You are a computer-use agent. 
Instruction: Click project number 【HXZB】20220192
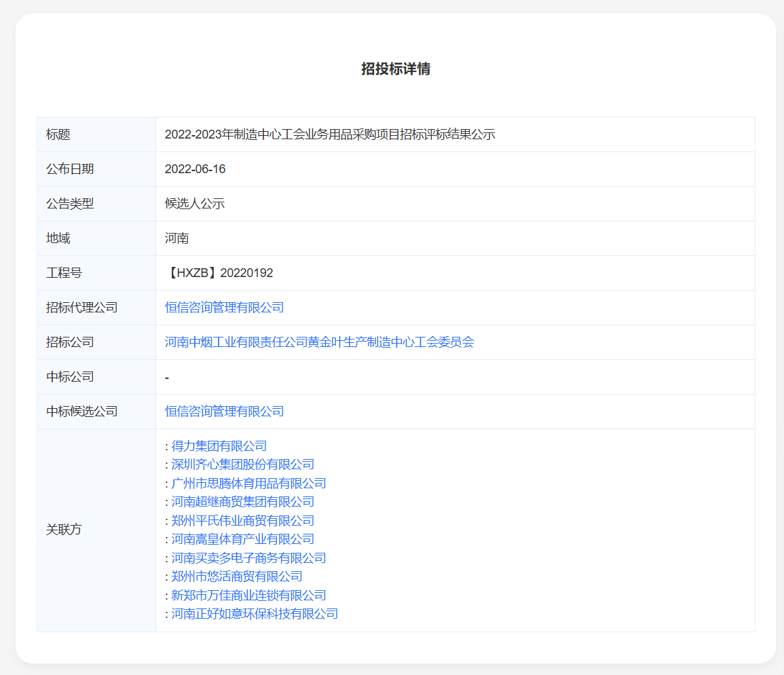pos(219,273)
